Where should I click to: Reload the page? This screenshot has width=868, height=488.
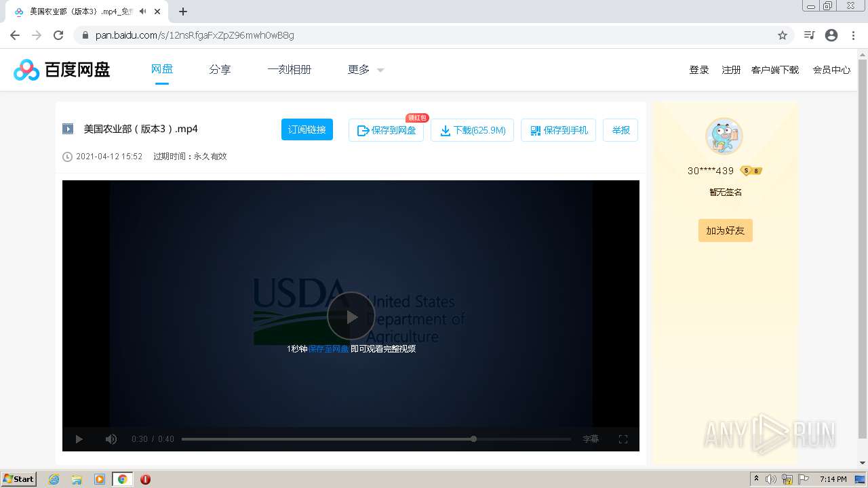[58, 35]
